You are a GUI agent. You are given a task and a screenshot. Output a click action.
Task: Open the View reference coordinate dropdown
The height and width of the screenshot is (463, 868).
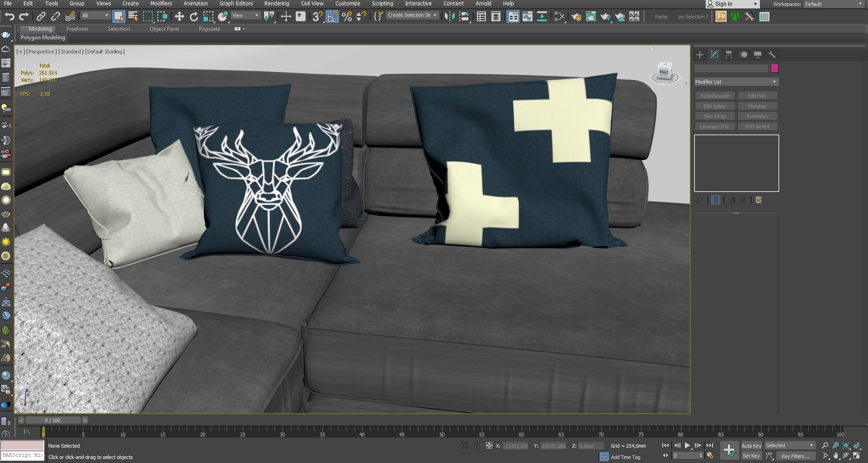point(245,15)
